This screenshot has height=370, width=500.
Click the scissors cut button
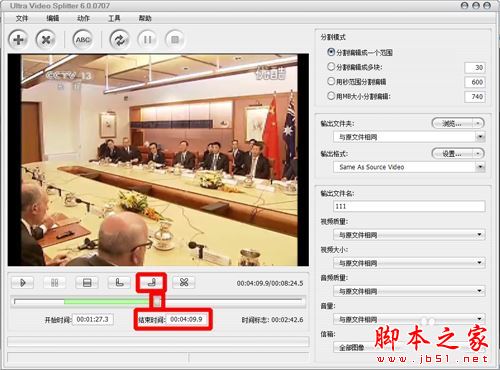pyautogui.click(x=184, y=283)
